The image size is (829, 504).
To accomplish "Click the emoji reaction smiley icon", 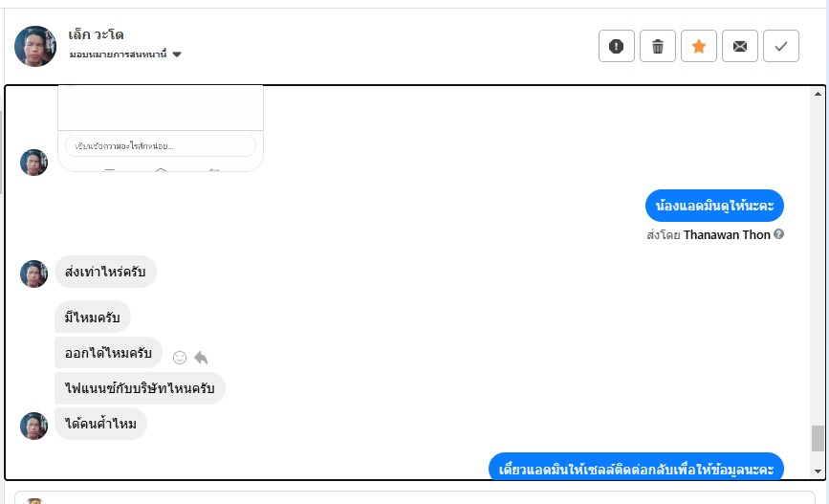I will [179, 357].
